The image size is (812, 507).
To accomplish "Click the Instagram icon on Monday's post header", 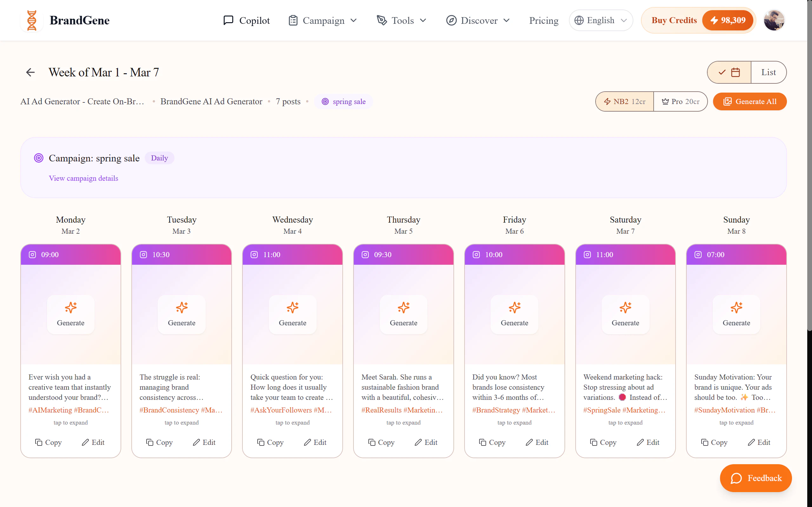I will [x=32, y=255].
